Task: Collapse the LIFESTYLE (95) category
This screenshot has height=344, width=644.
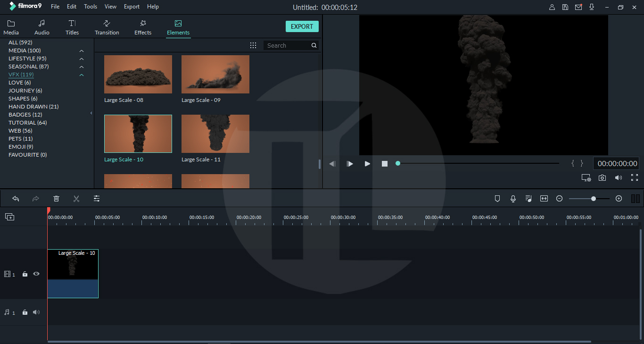Action: [x=82, y=59]
